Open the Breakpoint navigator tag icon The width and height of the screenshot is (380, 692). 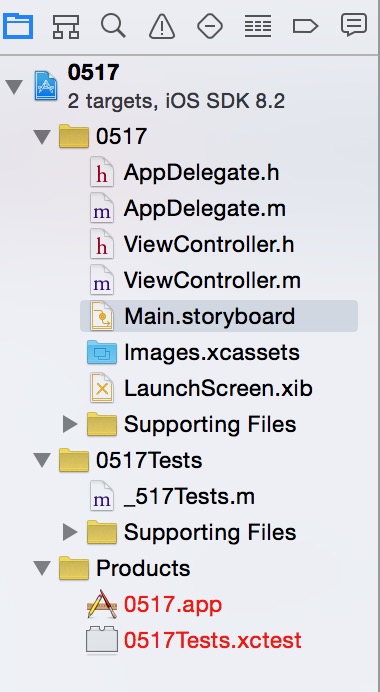click(305, 26)
